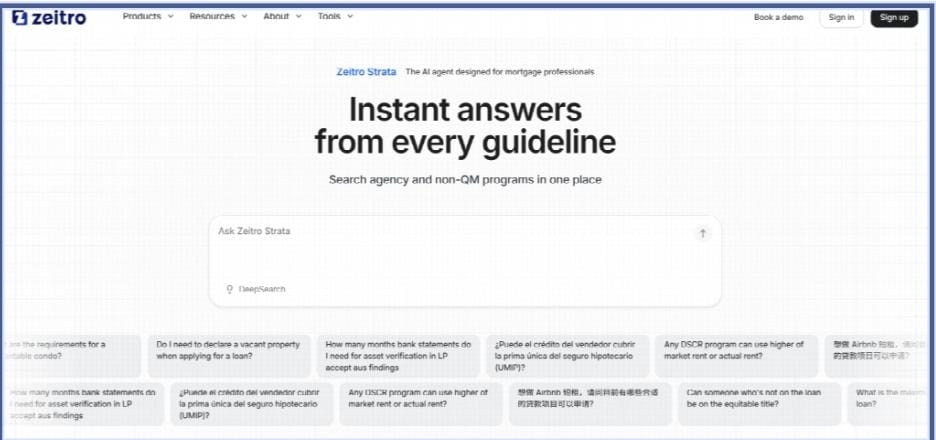This screenshot has height=440, width=936.
Task: Select bottom-row 'How many months bank statements' suggestion
Action: (82, 404)
